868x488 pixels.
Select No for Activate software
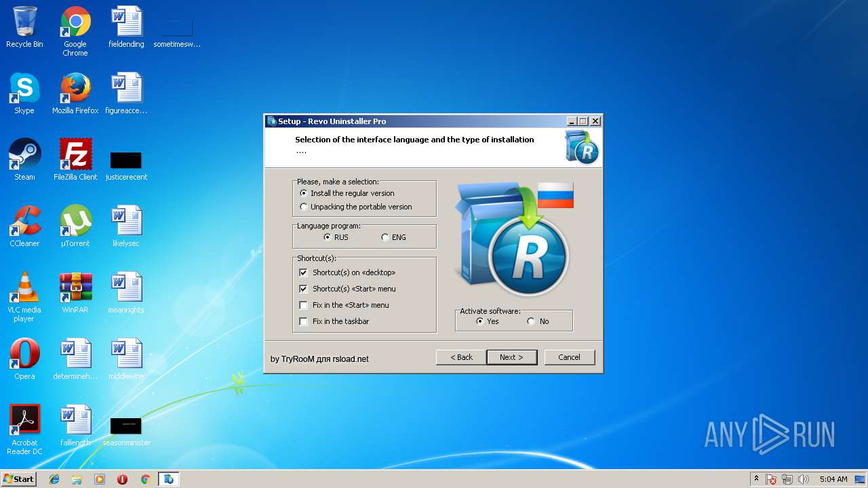[538, 321]
